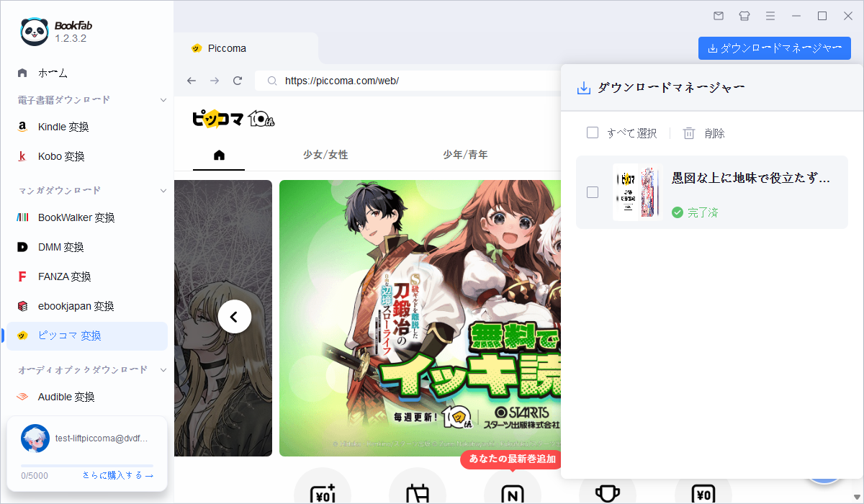
Task: Click the 0/5000 quota progress bar
Action: [87, 466]
